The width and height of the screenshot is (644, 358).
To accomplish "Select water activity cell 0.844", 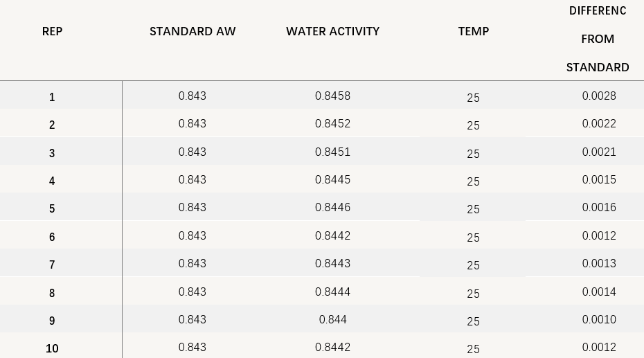I will coord(332,319).
